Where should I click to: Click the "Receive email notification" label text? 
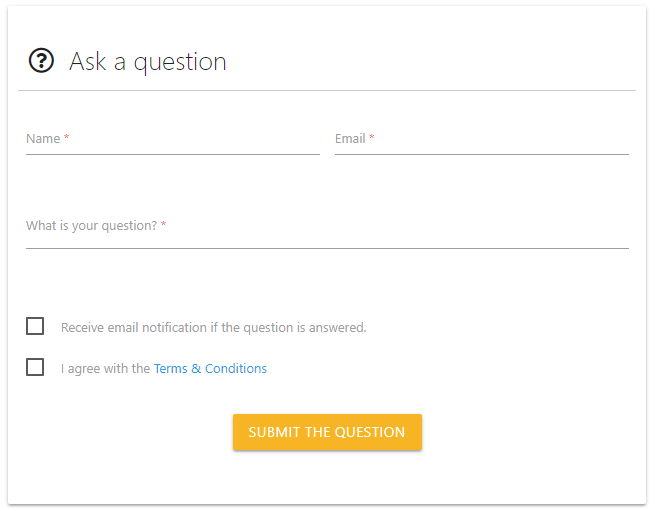[214, 327]
